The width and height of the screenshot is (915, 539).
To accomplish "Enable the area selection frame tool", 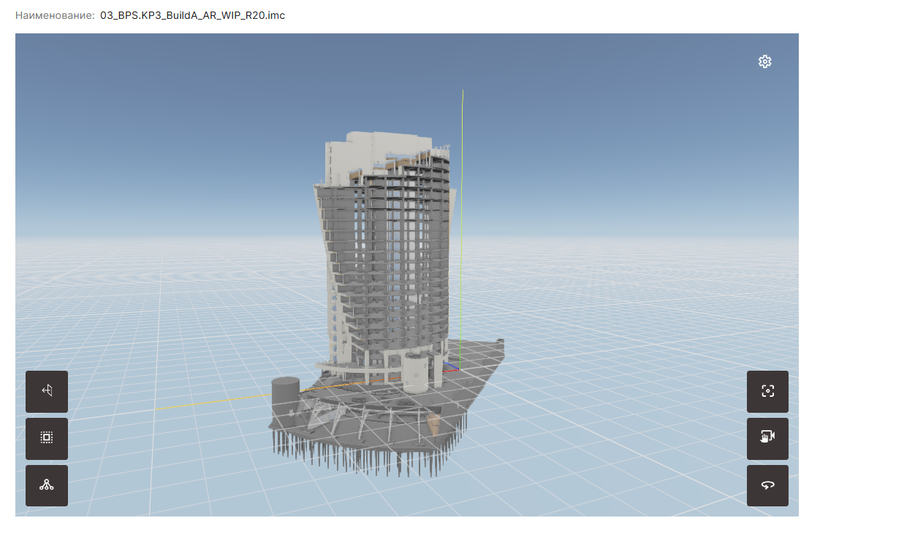I will tap(47, 438).
